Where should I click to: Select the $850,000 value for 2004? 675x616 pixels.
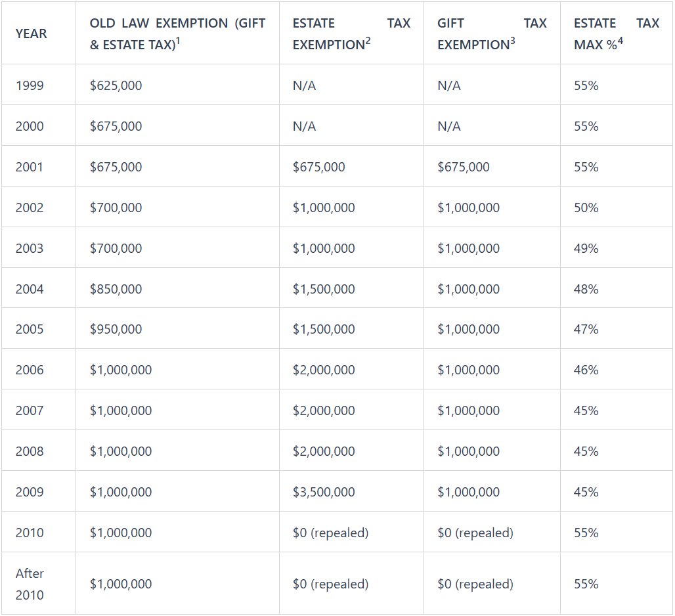(x=116, y=289)
